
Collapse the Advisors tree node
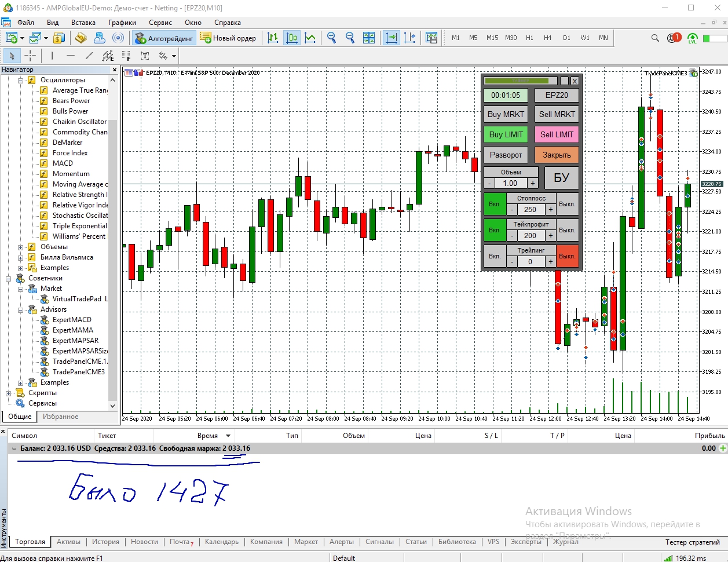tap(20, 310)
